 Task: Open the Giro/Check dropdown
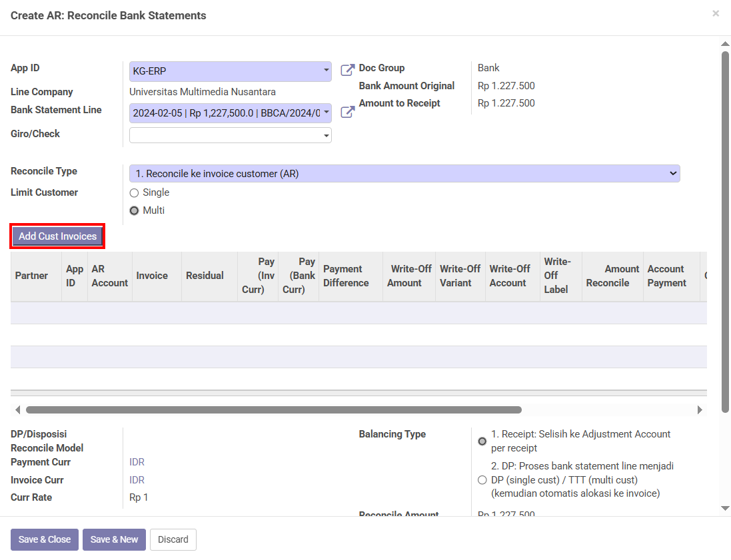pos(326,136)
